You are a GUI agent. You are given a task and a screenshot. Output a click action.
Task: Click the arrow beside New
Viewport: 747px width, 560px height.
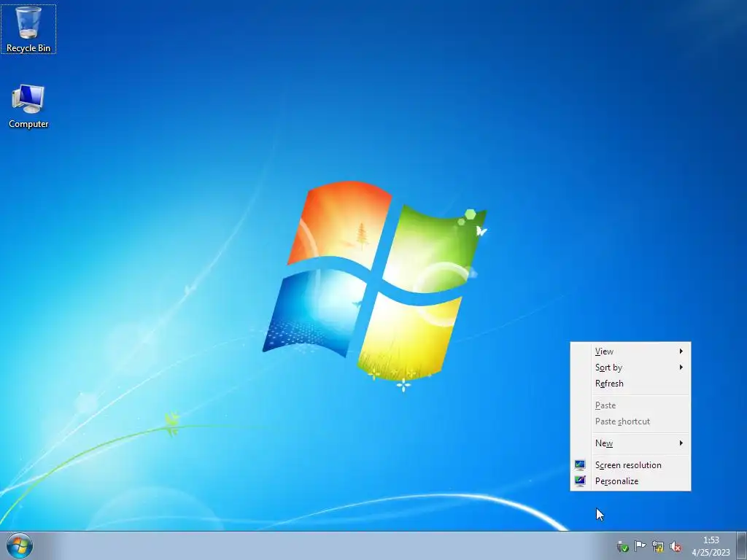681,443
